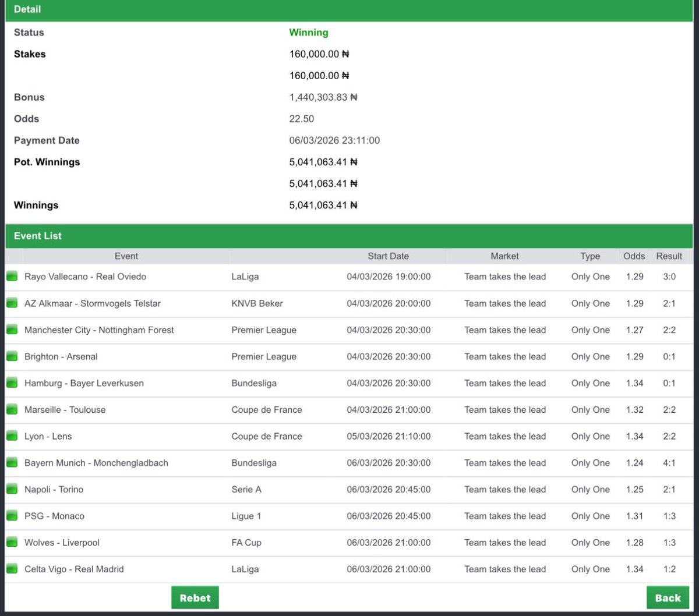Expand the Event List section header

37,236
